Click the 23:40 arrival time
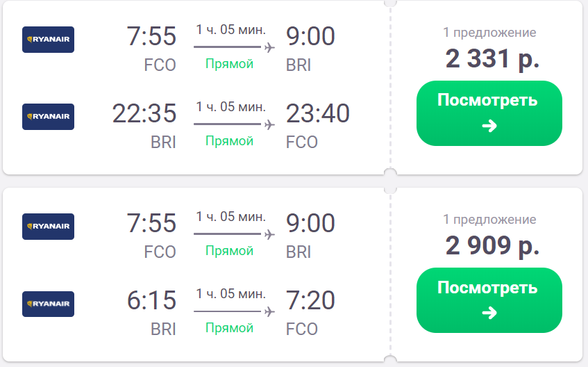The image size is (588, 367). coord(318,113)
